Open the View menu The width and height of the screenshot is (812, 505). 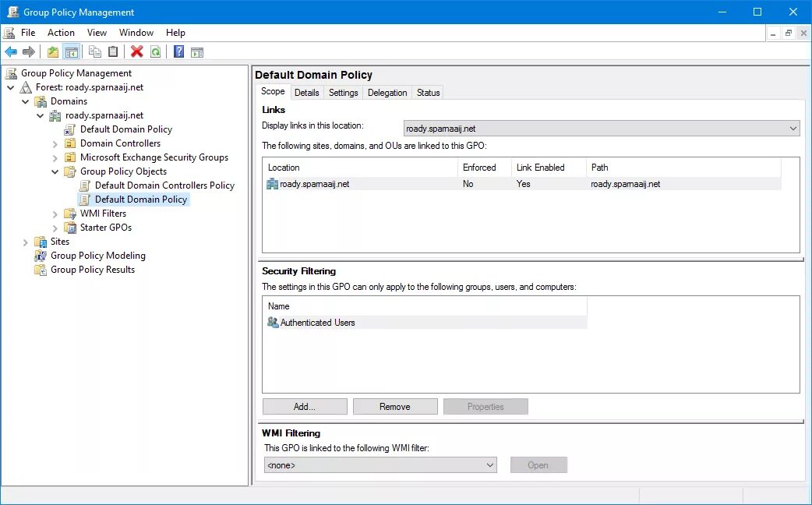click(x=97, y=33)
